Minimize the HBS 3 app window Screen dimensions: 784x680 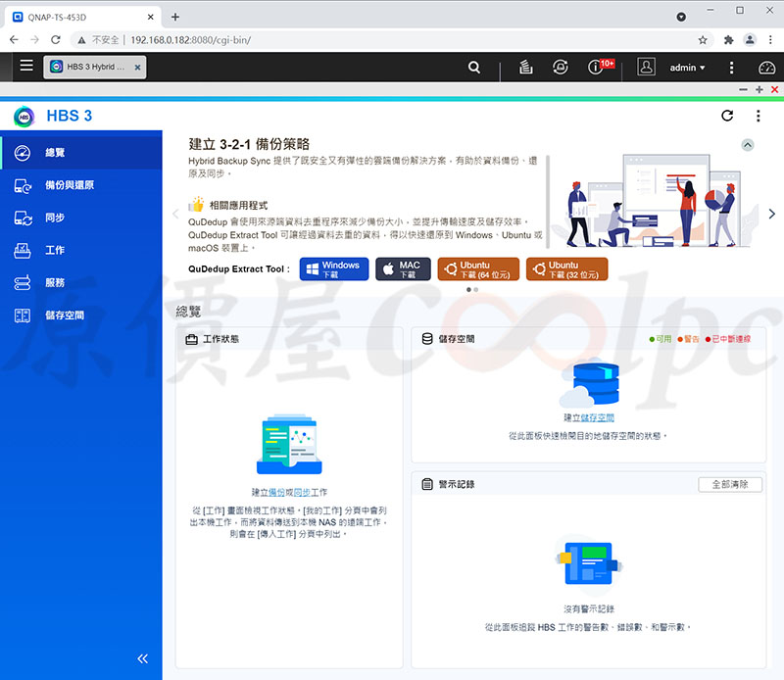[x=743, y=89]
